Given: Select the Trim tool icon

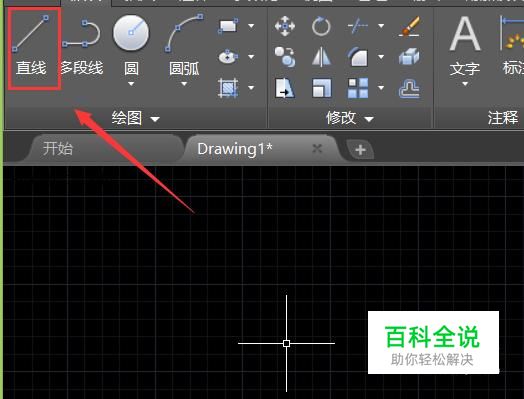Looking at the screenshot, I should (x=358, y=26).
